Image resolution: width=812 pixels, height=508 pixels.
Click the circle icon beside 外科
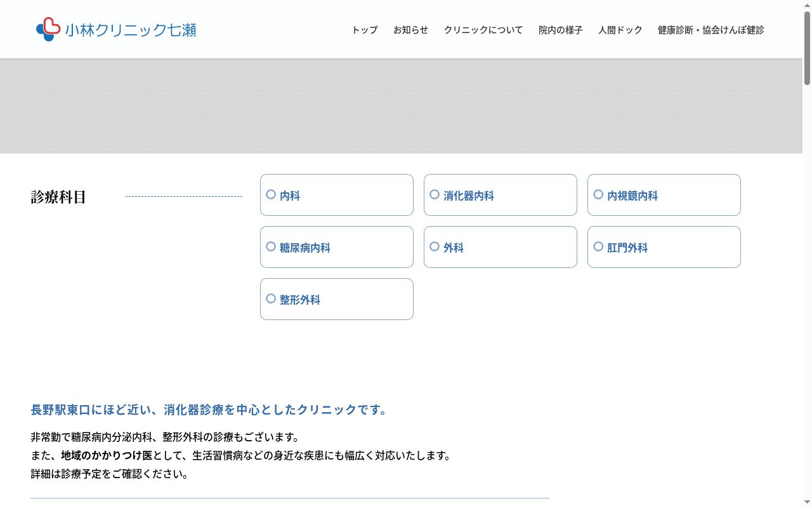point(435,246)
